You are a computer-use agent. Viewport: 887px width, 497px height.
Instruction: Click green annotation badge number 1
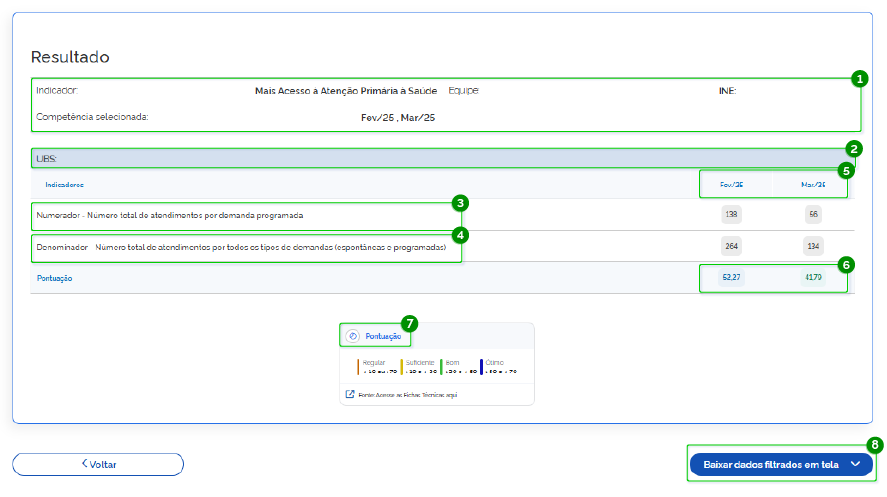[x=858, y=78]
